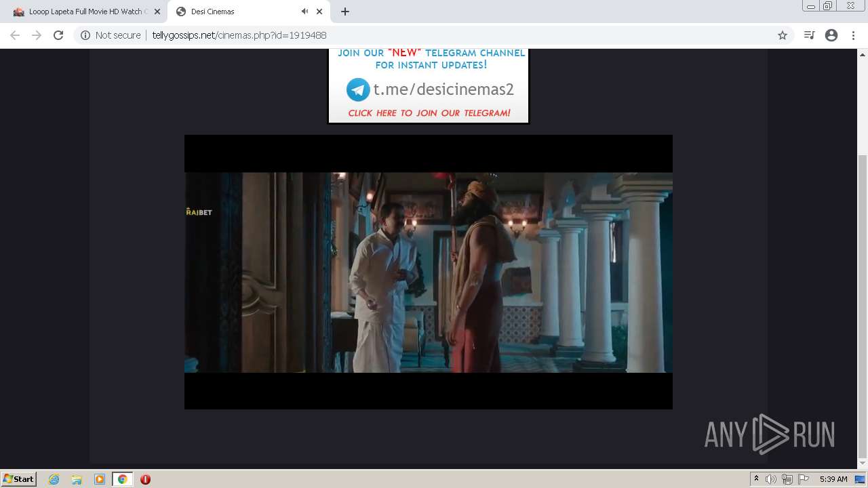Viewport: 868px width, 488px height.
Task: Click the Show desktop monitor icon in tray
Action: (x=861, y=479)
